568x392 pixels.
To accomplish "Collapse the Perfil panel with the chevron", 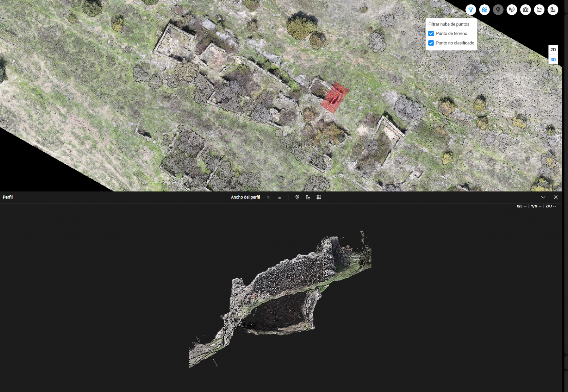I will 543,197.
